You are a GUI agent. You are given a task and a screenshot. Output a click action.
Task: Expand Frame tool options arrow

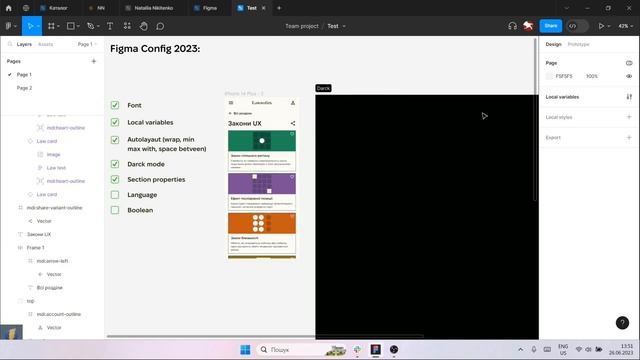point(58,26)
